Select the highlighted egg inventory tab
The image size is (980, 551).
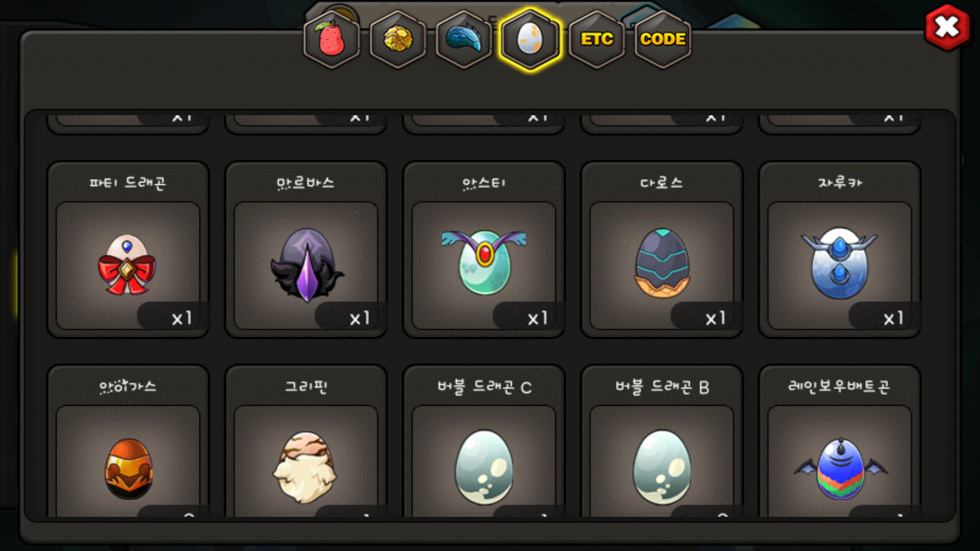pyautogui.click(x=530, y=39)
